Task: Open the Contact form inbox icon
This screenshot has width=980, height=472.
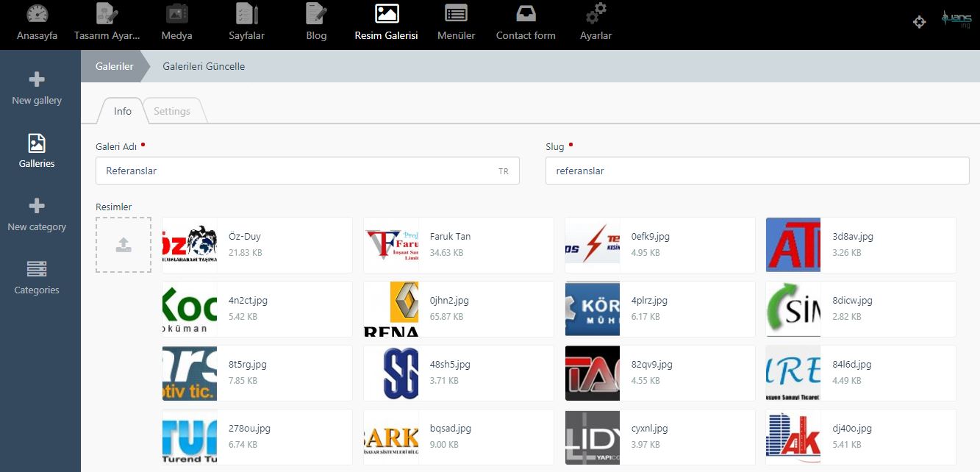Action: 526,14
